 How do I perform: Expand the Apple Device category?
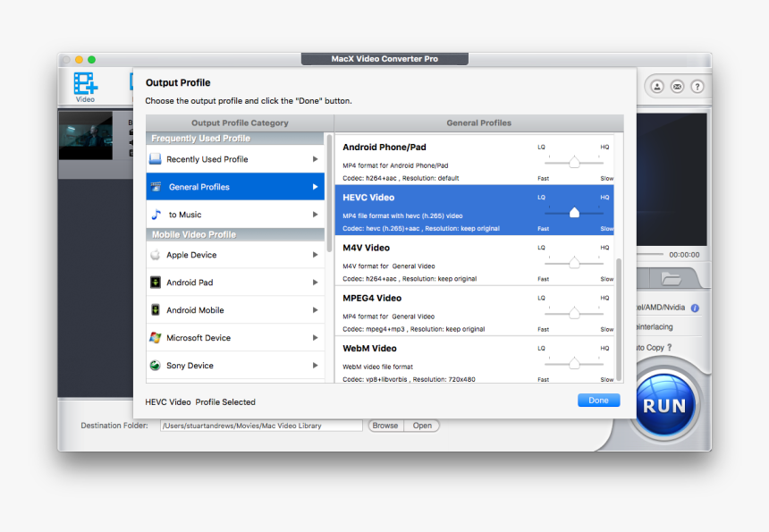pos(236,255)
